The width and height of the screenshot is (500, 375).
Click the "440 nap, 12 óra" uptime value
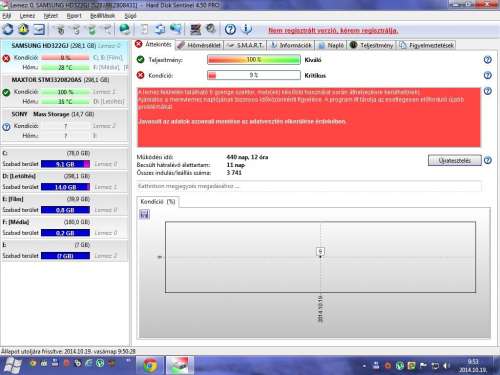coord(247,157)
